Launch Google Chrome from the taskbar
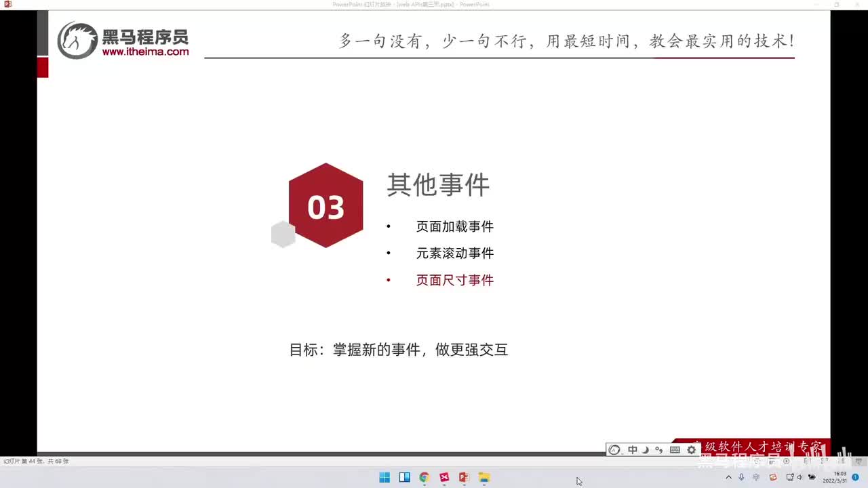 point(425,477)
